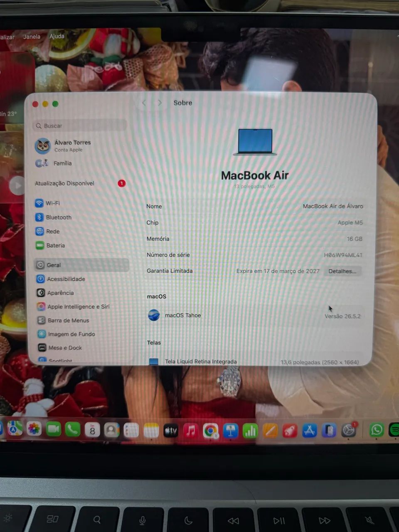Open Acessibilidade settings
Screen dimensions: 399x532
point(61,279)
